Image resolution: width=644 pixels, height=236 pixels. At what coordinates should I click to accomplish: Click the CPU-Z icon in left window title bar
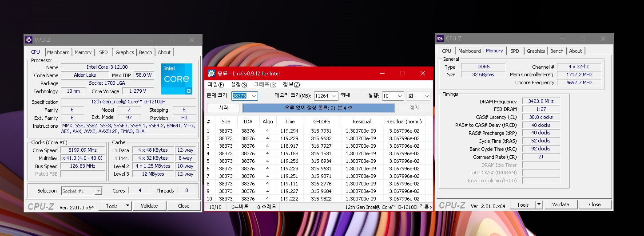pos(29,40)
